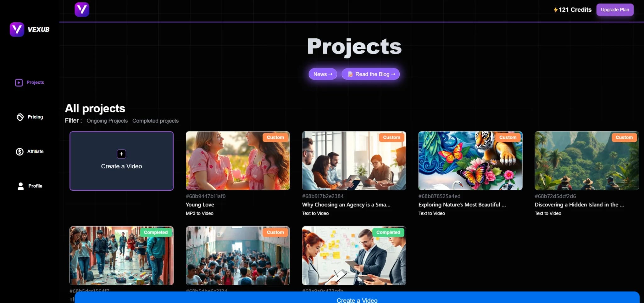Click the purple V icon at top

tap(82, 9)
